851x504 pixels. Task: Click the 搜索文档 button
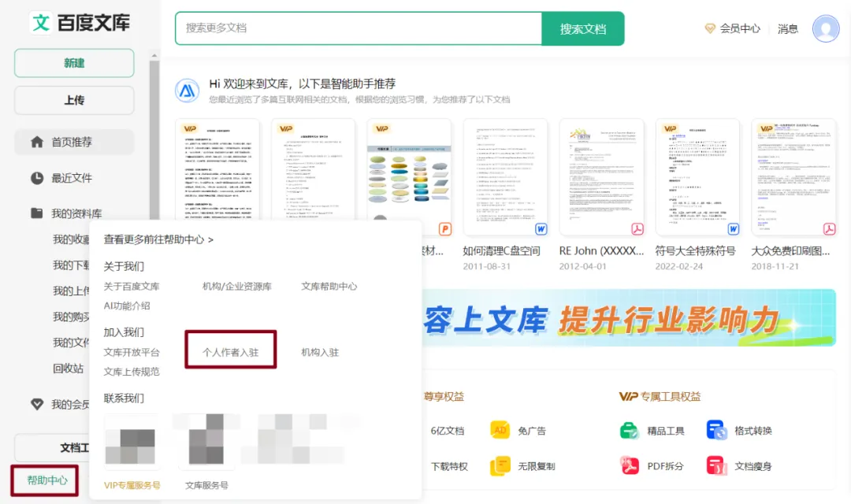[583, 29]
